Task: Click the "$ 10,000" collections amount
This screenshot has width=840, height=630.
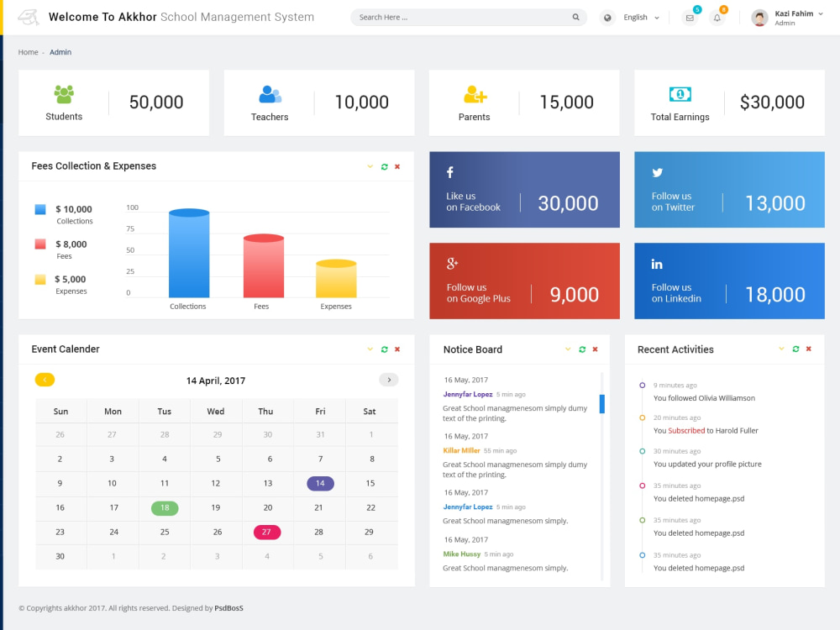Action: [73, 209]
